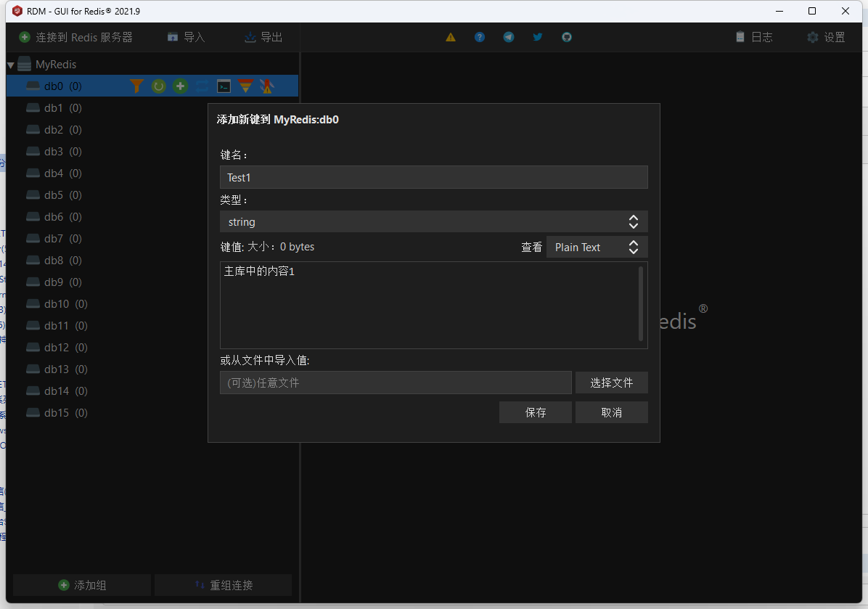Screen dimensions: 868x609
Task: Select the db4 (0) database
Action: (x=62, y=173)
